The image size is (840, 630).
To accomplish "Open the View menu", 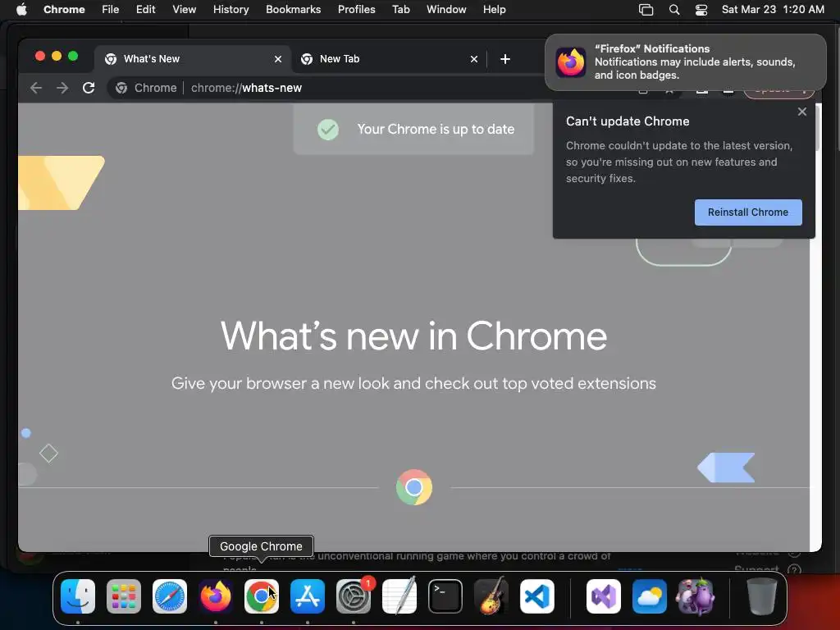I will tap(185, 10).
